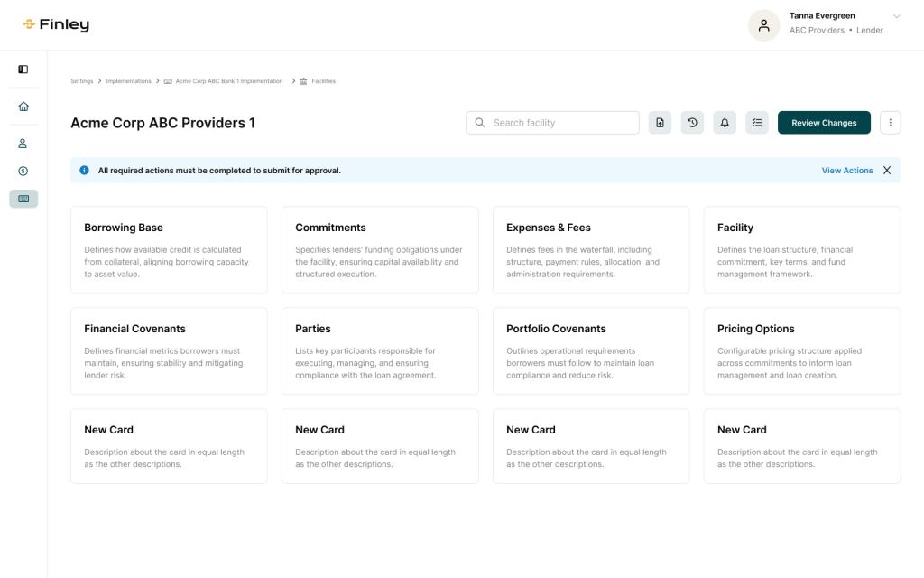Click the Tanna Evergreen profile avatar
Viewport: 924px width, 578px height.
(x=763, y=25)
